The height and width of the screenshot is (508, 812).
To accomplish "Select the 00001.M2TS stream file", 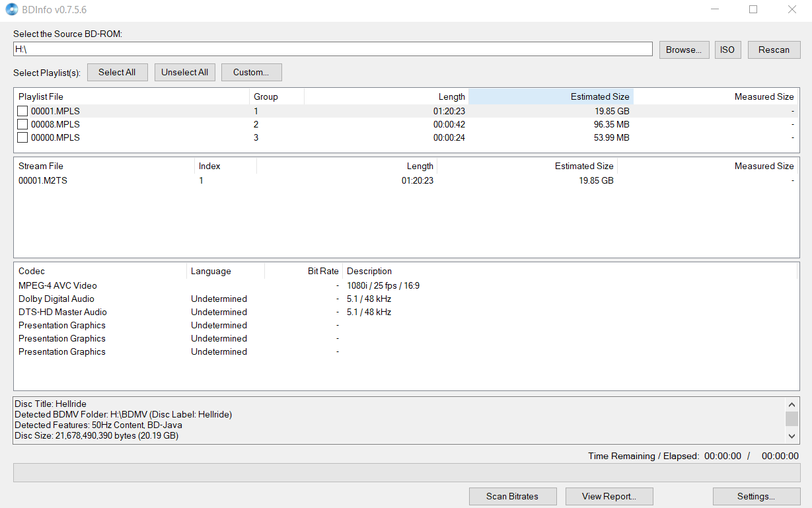I will coord(43,180).
